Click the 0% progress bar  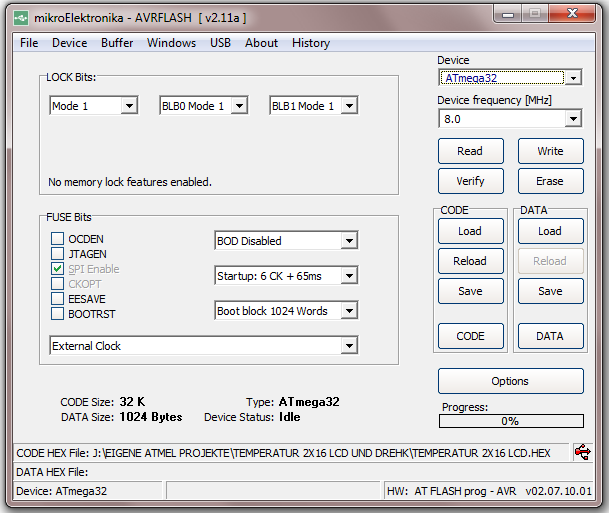coord(511,421)
